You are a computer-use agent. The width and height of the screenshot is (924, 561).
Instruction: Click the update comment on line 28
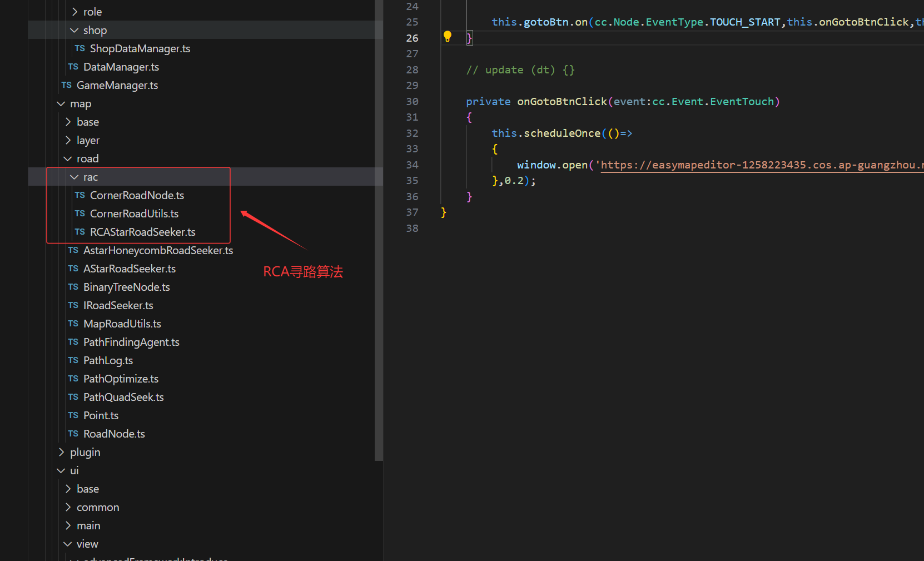point(520,70)
